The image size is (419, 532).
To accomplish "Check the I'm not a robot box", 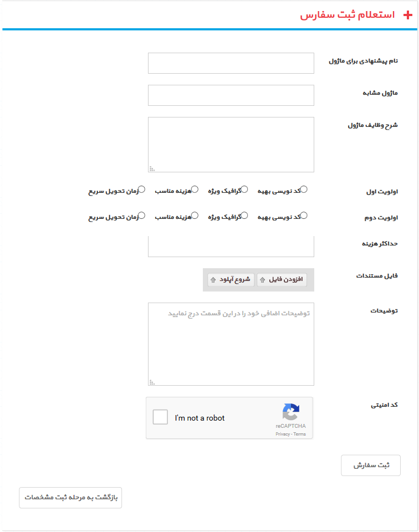I will click(x=160, y=417).
